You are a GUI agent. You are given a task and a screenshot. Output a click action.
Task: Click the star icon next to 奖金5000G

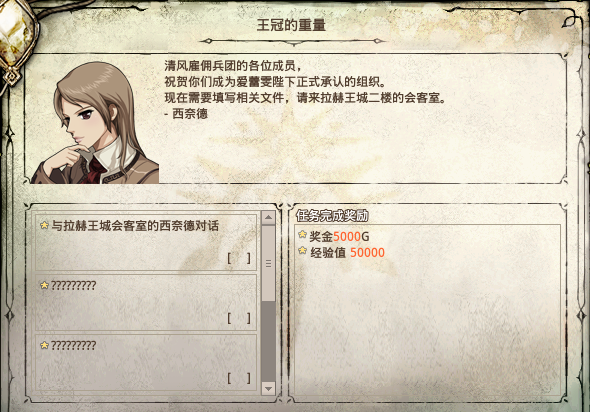(x=302, y=235)
